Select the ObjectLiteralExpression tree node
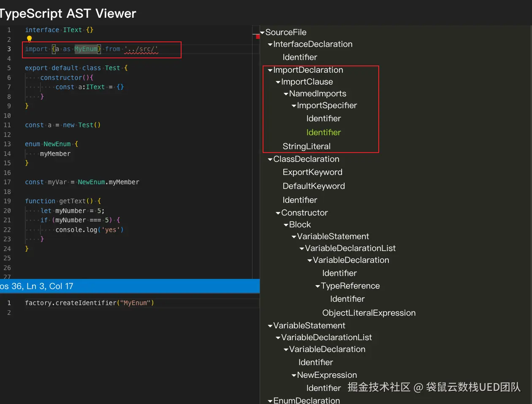This screenshot has height=404, width=532. (x=369, y=313)
